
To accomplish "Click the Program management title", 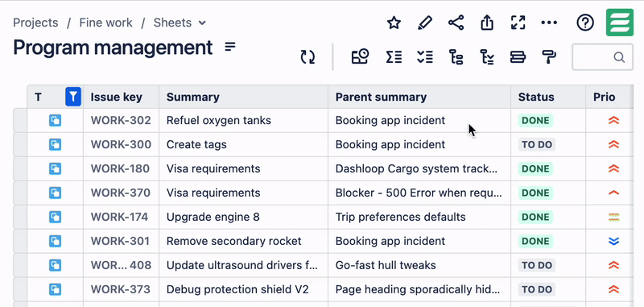I will click(x=113, y=48).
